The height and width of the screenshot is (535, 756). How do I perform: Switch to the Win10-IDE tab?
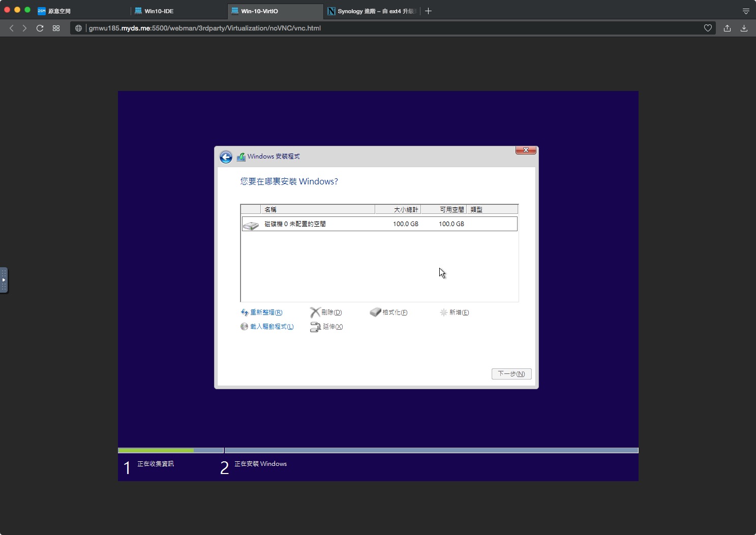[x=179, y=11]
